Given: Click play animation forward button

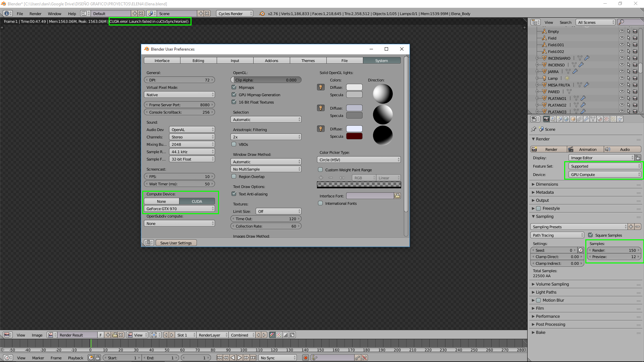Looking at the screenshot, I should point(239,358).
